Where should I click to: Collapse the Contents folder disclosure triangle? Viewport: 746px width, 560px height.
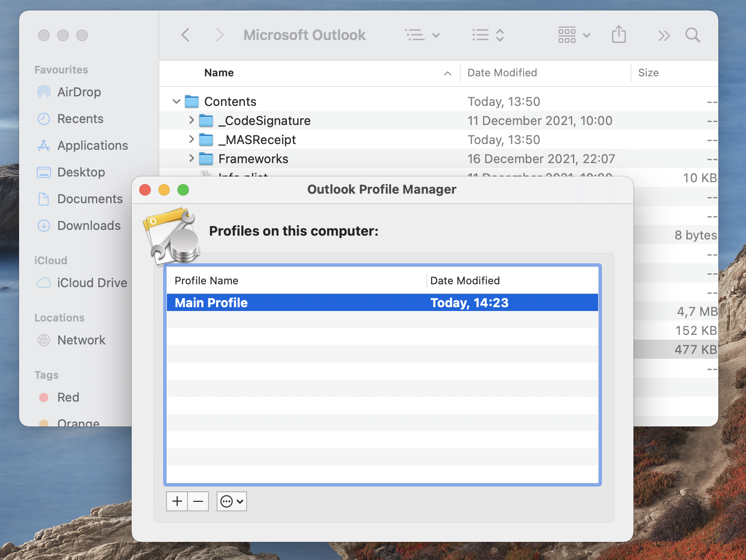pyautogui.click(x=176, y=101)
